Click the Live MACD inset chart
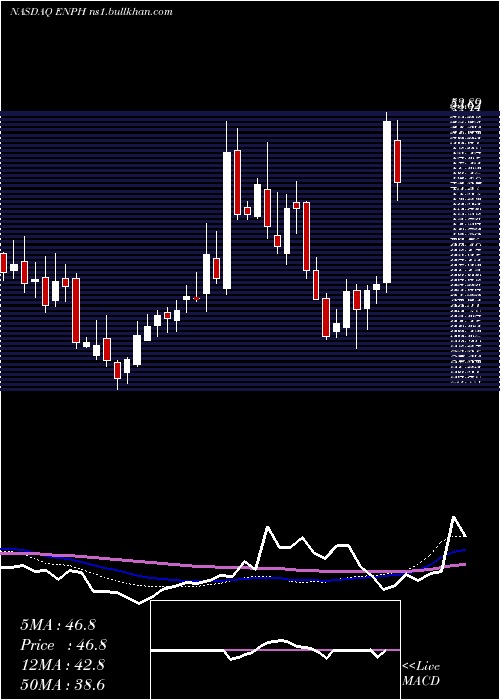The width and height of the screenshot is (500, 700). tap(275, 650)
